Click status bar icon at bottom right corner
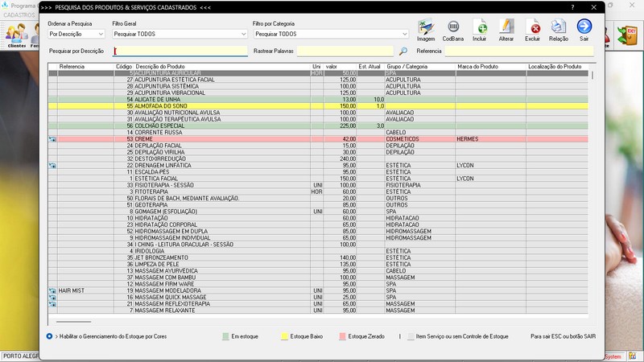Image resolution: width=644 pixels, height=362 pixels. [633, 356]
